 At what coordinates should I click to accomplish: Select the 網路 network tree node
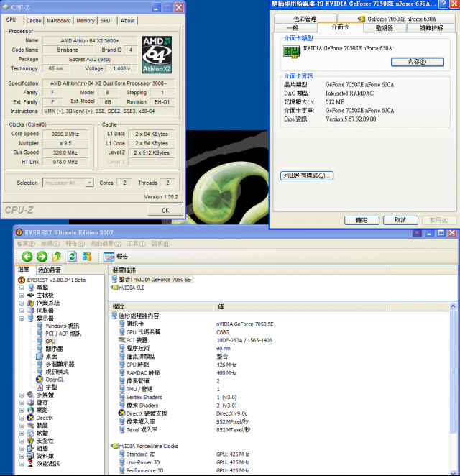coord(42,410)
